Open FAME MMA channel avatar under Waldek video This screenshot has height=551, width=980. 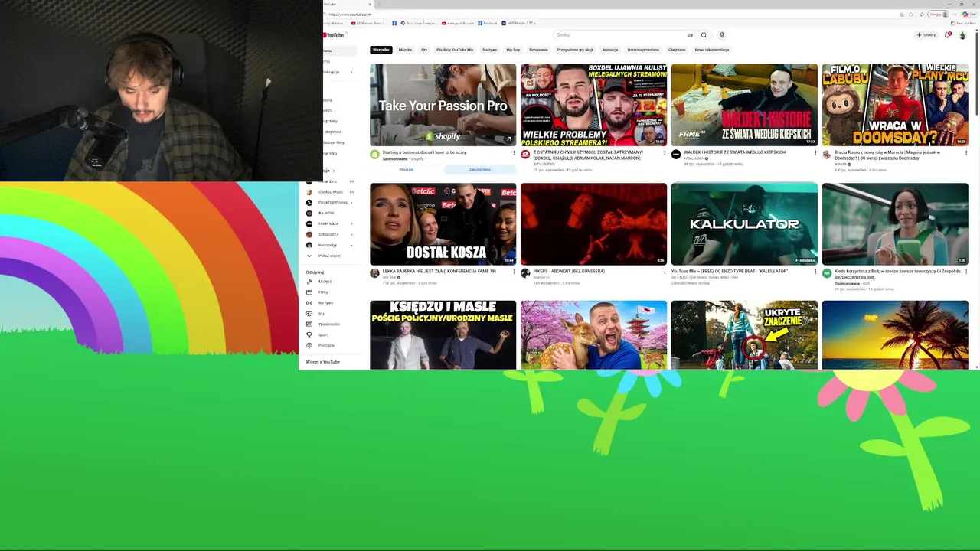(676, 155)
